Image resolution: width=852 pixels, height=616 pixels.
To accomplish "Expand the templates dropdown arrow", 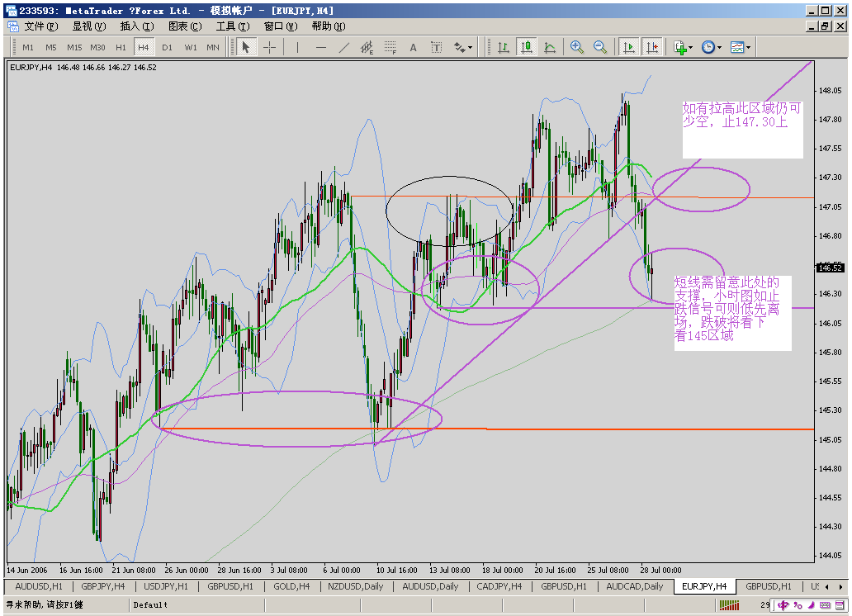I will 748,48.
